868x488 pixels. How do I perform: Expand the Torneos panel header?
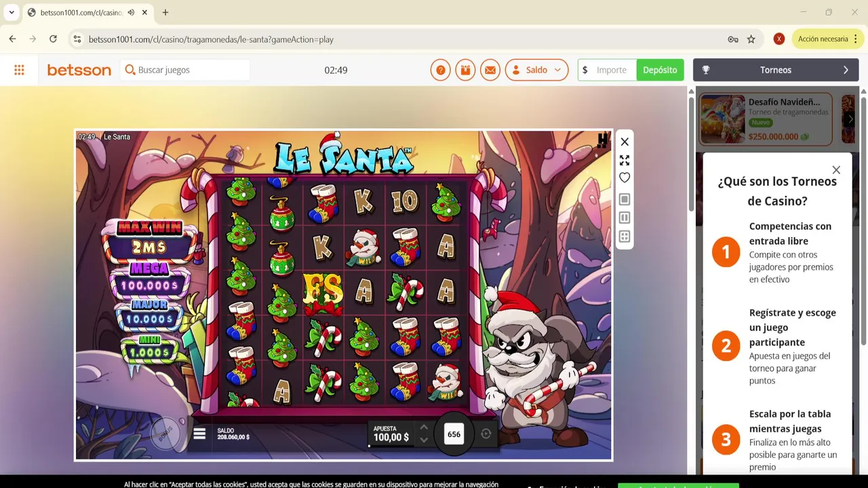[x=776, y=70]
